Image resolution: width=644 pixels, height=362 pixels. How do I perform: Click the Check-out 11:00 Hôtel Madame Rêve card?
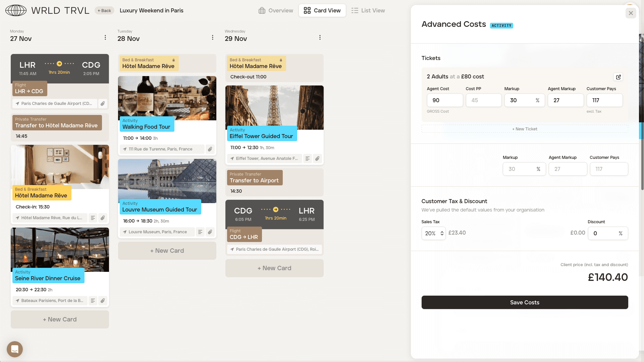click(274, 68)
